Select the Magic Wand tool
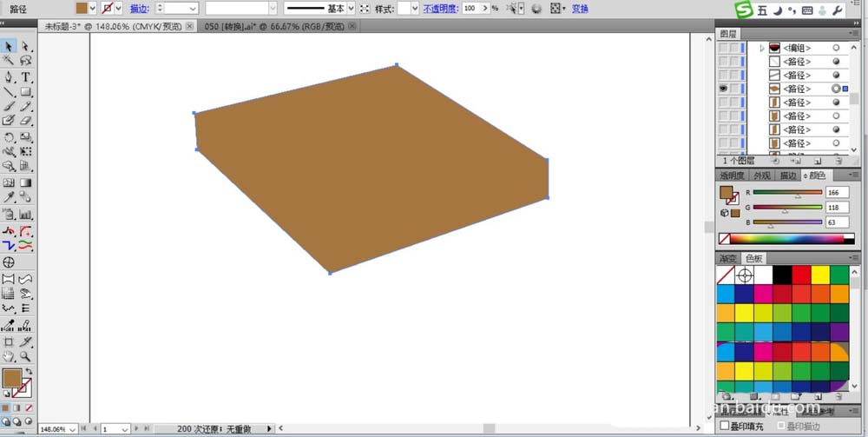This screenshot has height=437, width=868. point(9,60)
